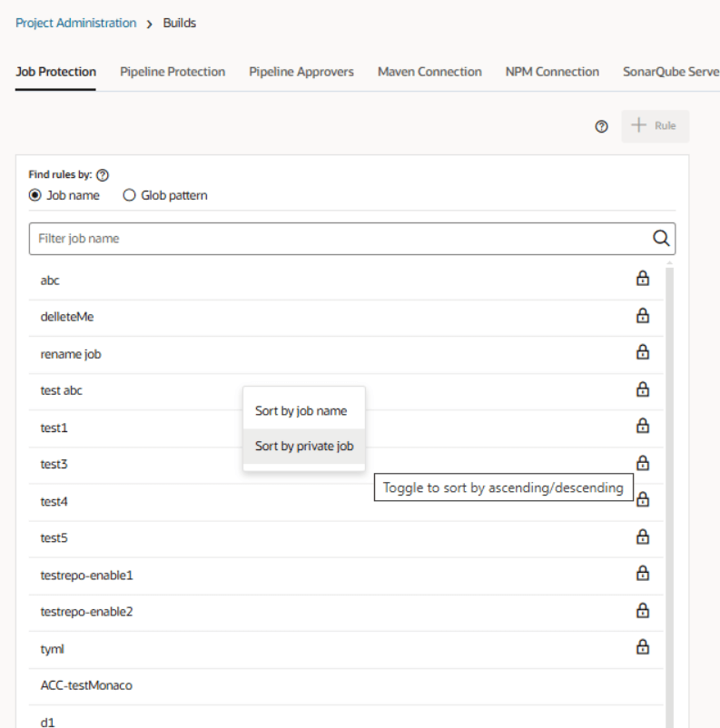Click the + Rule button
The image size is (720, 728).
pos(655,126)
